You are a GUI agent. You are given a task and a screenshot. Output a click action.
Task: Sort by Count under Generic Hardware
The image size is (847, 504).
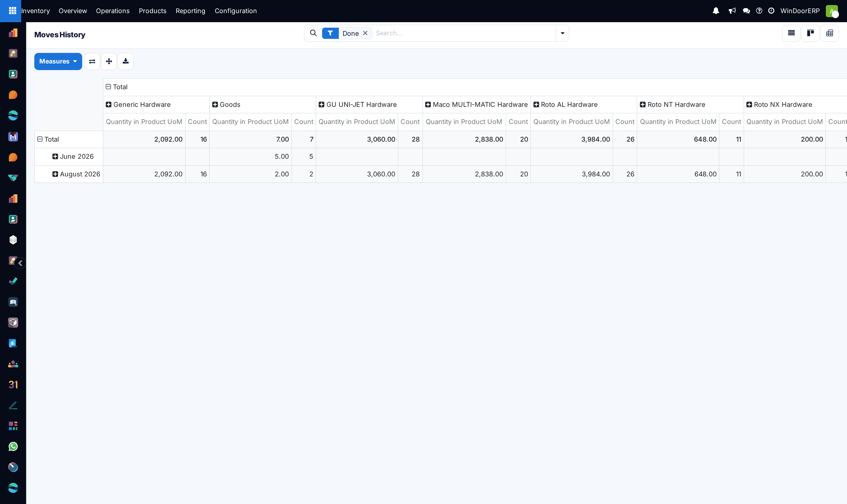pos(197,122)
